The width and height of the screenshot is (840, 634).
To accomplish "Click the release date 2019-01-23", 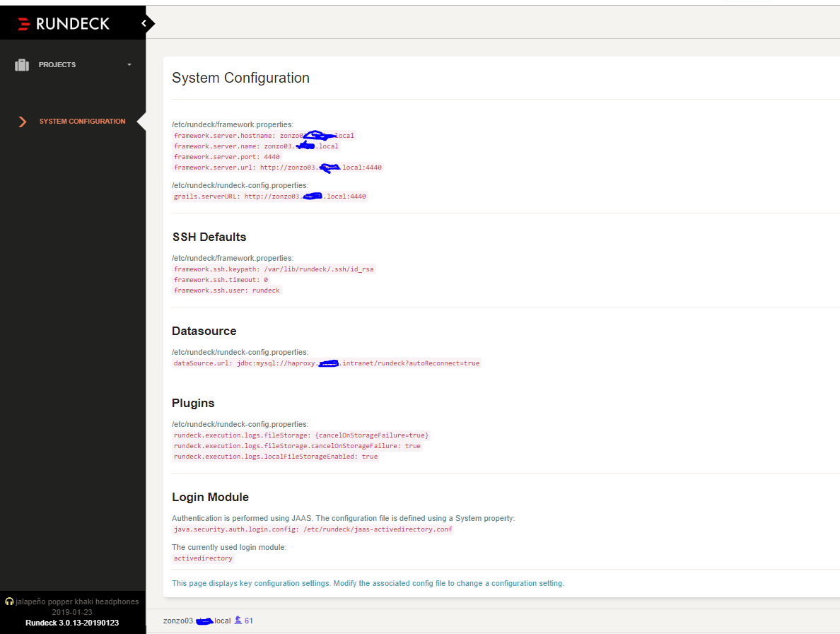I will point(72,612).
